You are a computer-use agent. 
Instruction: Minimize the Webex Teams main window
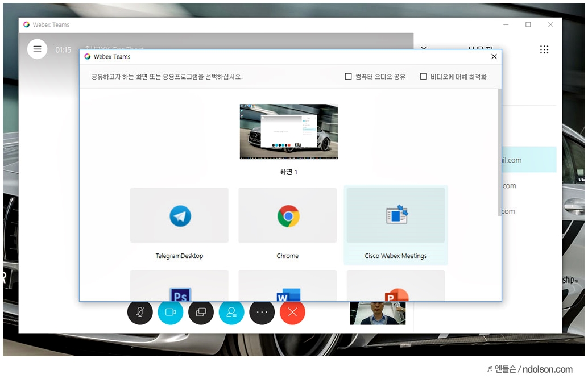pos(506,25)
